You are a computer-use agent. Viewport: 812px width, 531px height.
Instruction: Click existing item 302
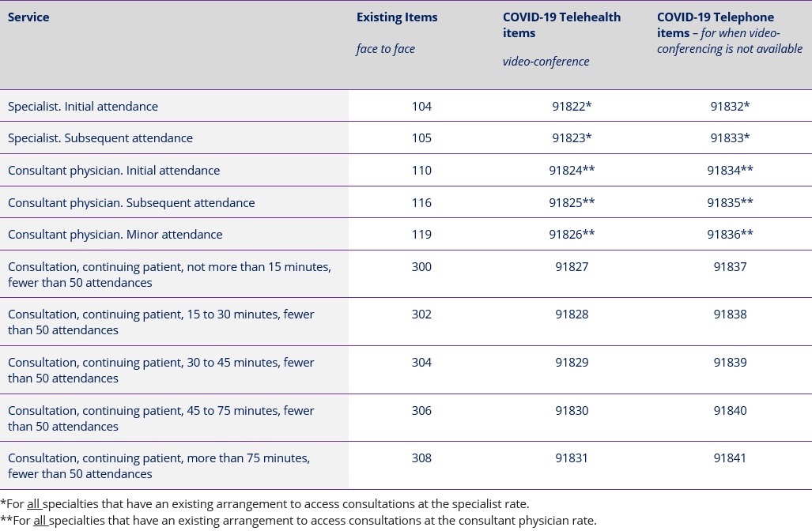coord(421,314)
